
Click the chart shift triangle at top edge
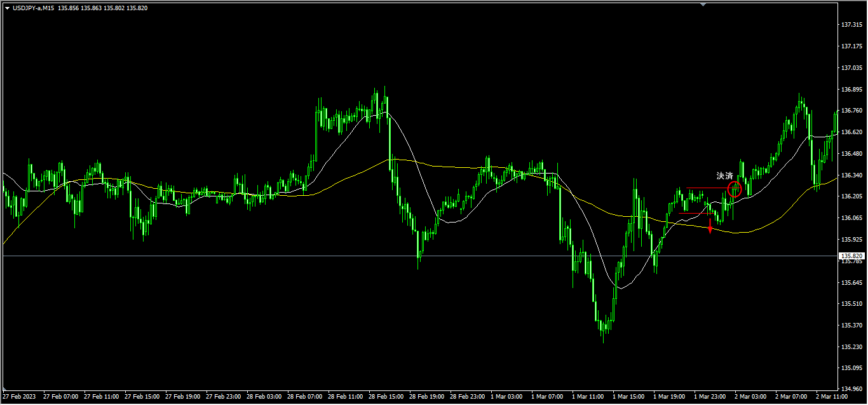[703, 4]
